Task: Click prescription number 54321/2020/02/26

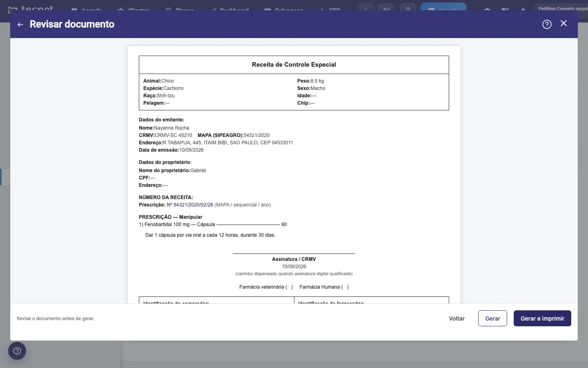Action: click(193, 205)
